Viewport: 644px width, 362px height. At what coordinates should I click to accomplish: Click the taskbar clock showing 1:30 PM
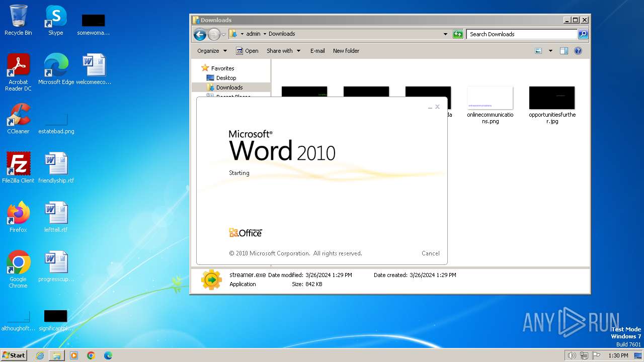pyautogui.click(x=618, y=355)
